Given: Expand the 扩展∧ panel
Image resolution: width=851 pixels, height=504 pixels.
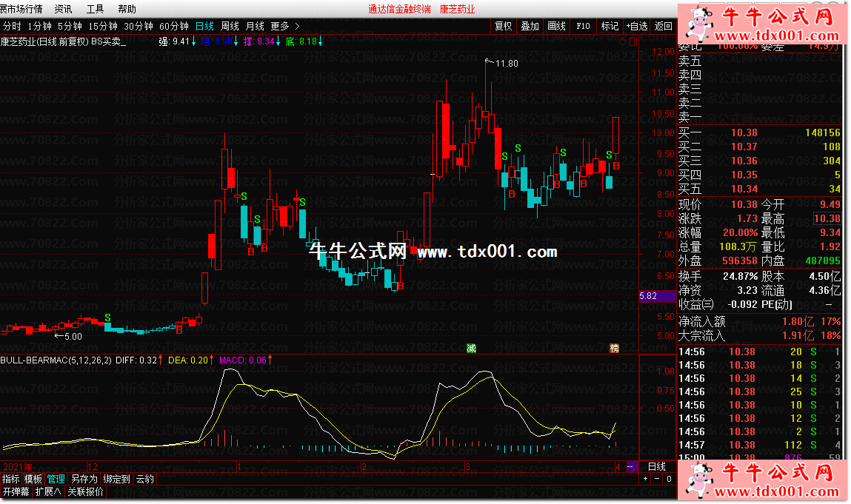Looking at the screenshot, I should click(48, 492).
